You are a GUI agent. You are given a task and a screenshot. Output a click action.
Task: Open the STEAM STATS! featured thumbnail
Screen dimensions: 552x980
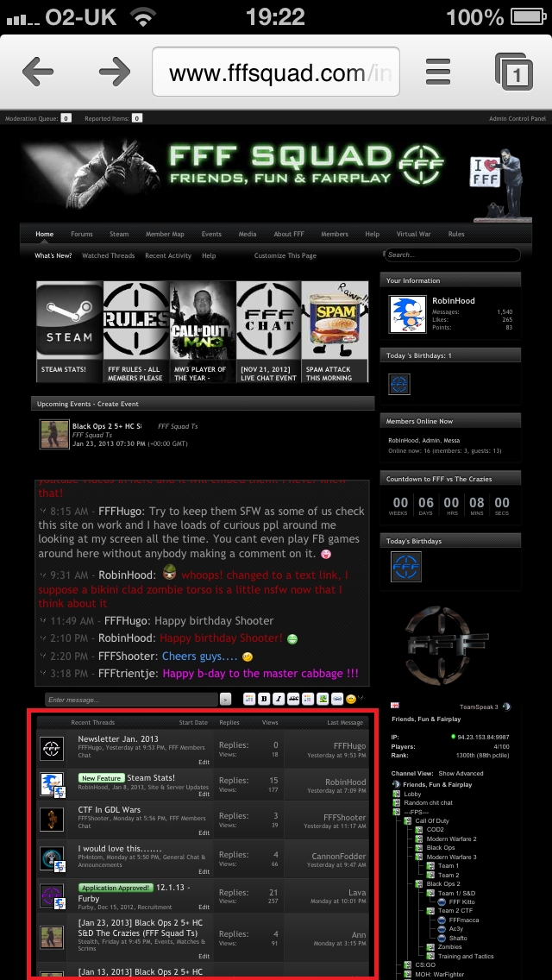[x=69, y=332]
